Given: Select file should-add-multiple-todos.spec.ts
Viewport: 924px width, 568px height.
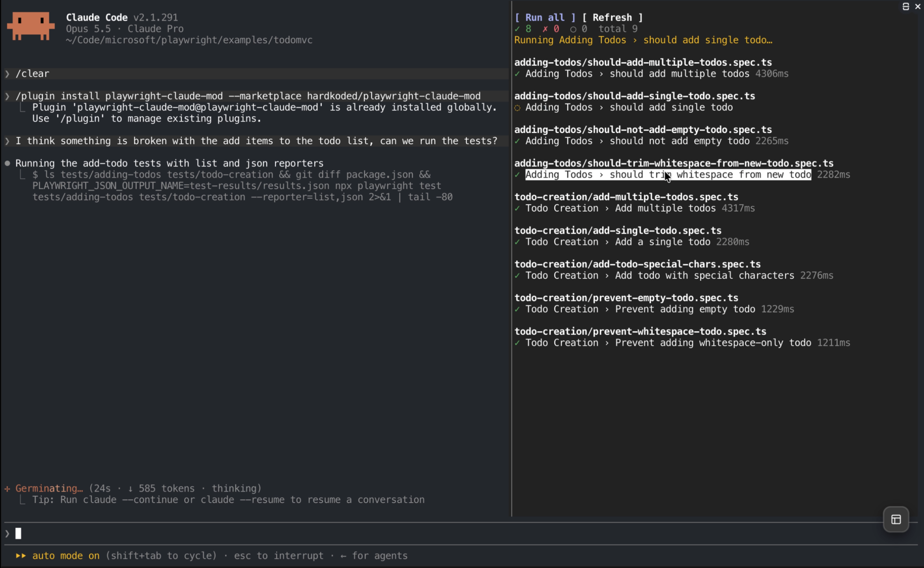Looking at the screenshot, I should click(x=643, y=62).
